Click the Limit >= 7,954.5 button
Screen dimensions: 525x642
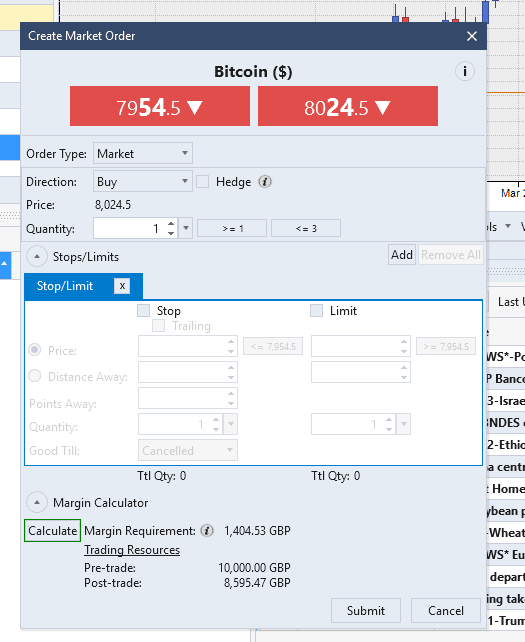coord(446,346)
